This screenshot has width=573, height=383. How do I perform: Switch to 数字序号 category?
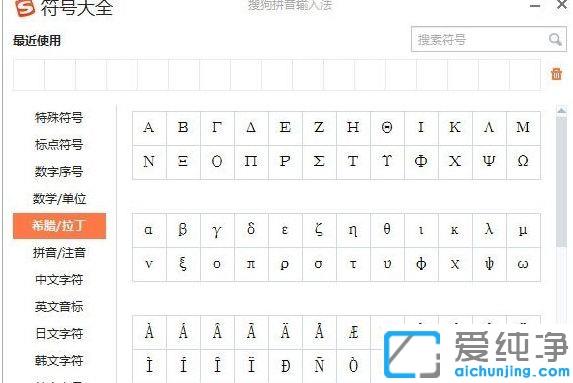59,172
